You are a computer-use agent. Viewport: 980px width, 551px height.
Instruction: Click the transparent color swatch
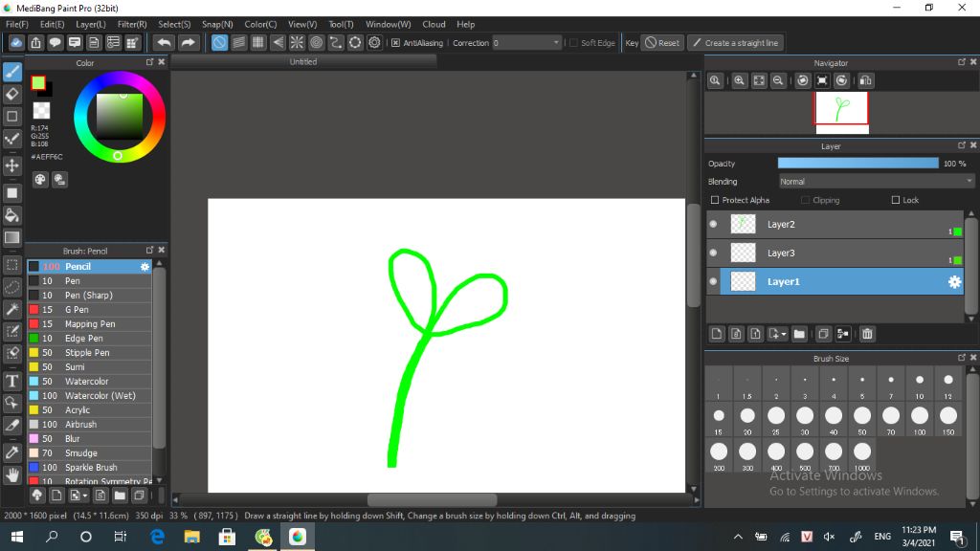41,111
